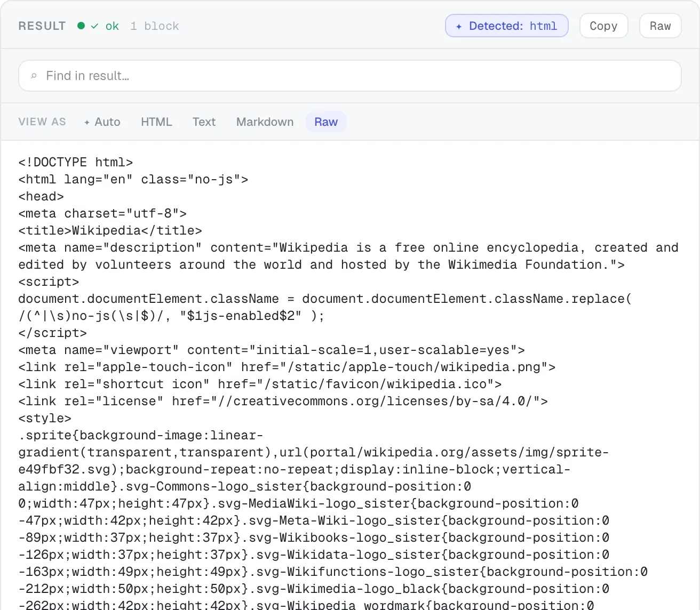
Task: Click the "1 block" label
Action: pyautogui.click(x=155, y=26)
